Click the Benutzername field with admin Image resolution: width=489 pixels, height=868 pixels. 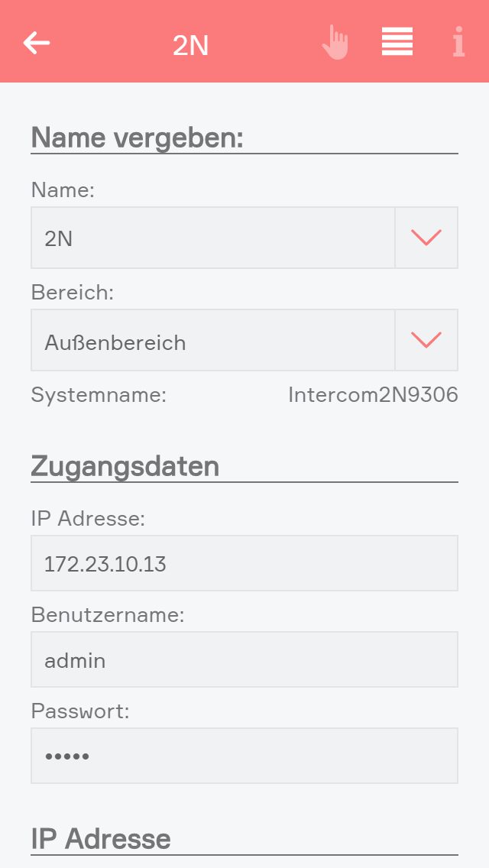pos(244,659)
